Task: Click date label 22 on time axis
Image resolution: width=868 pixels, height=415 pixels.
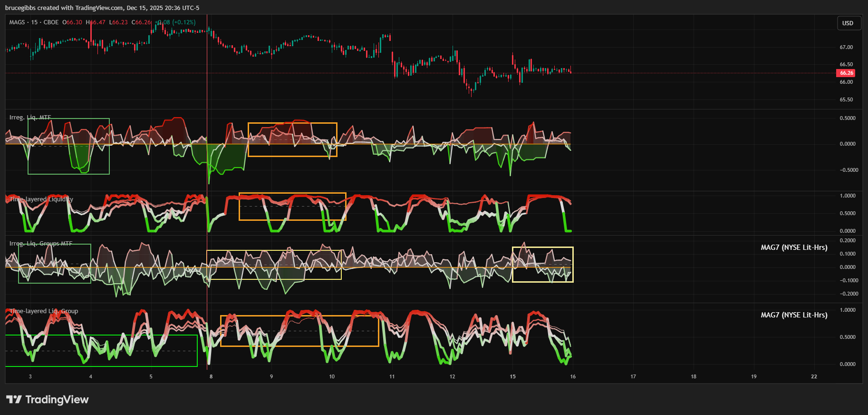Action: pyautogui.click(x=814, y=376)
